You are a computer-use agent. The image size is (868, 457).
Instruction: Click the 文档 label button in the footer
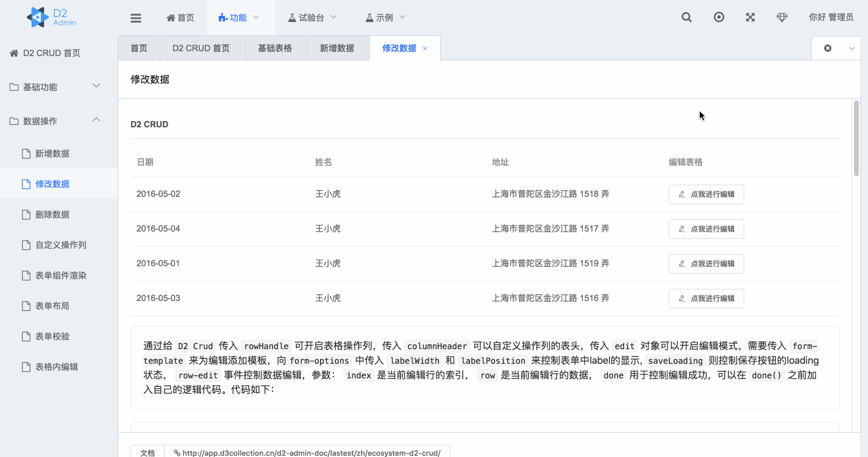[x=148, y=453]
